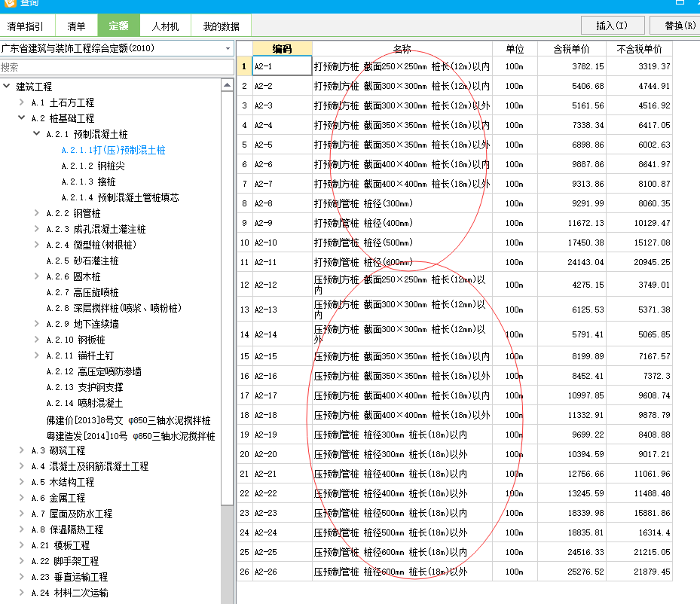Collapse the 建筑工程 root node
700x604 pixels.
(6, 86)
